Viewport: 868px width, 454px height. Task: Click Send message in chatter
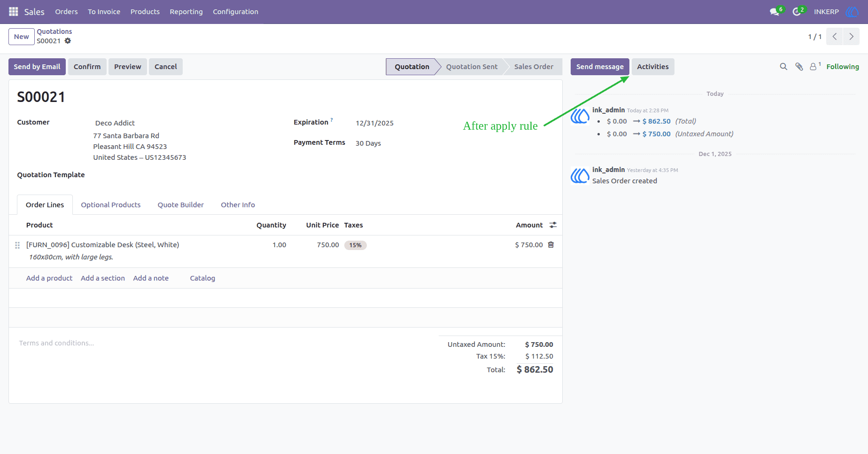600,67
